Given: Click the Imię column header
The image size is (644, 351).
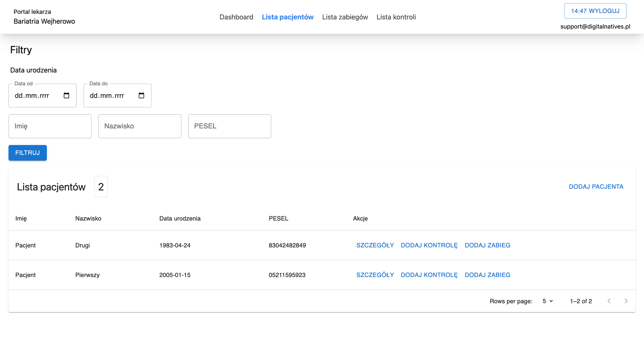Looking at the screenshot, I should coord(21,219).
